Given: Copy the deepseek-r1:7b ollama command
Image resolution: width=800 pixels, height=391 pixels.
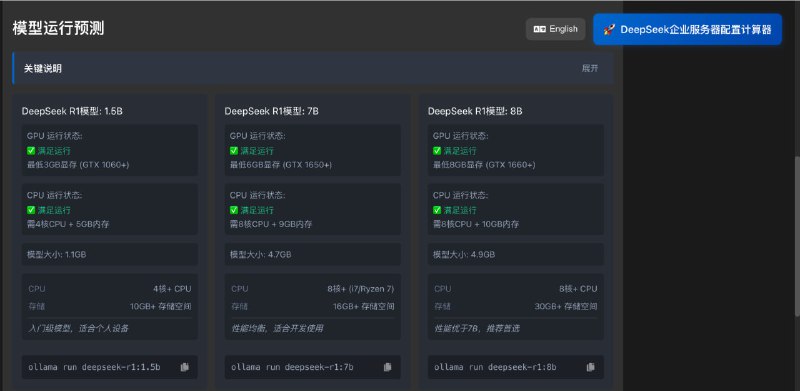Looking at the screenshot, I should pos(388,367).
